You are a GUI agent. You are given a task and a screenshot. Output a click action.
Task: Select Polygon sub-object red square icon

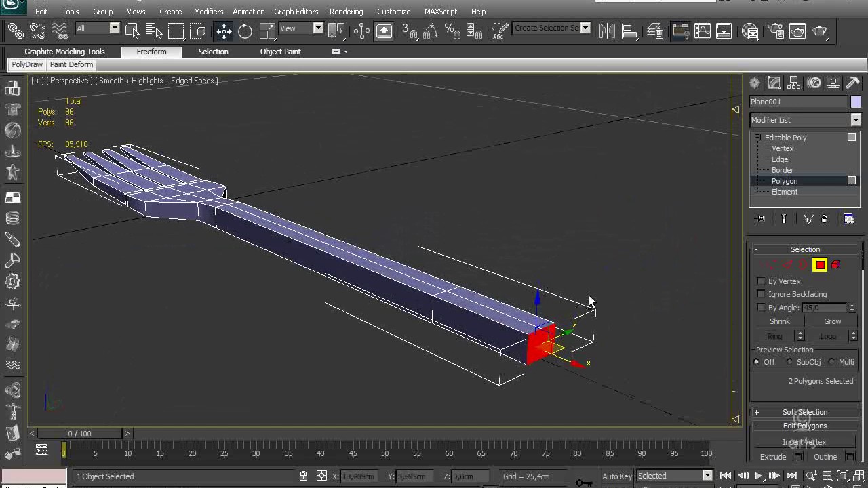820,265
